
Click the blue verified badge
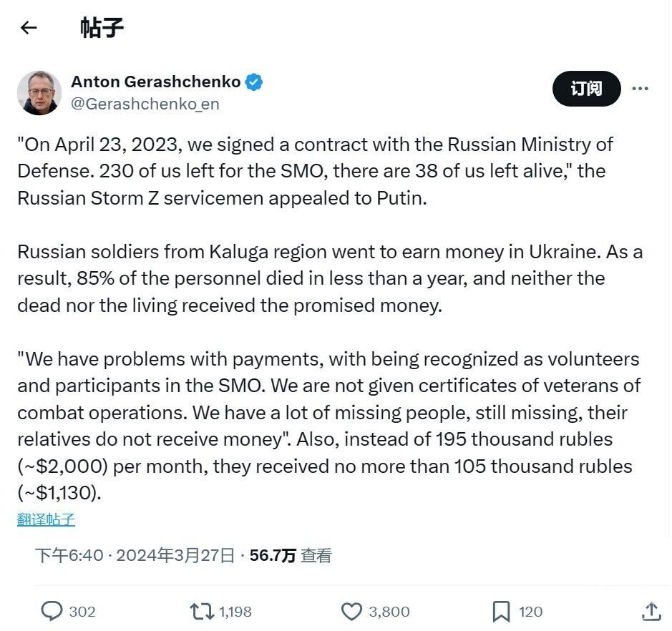(x=254, y=82)
